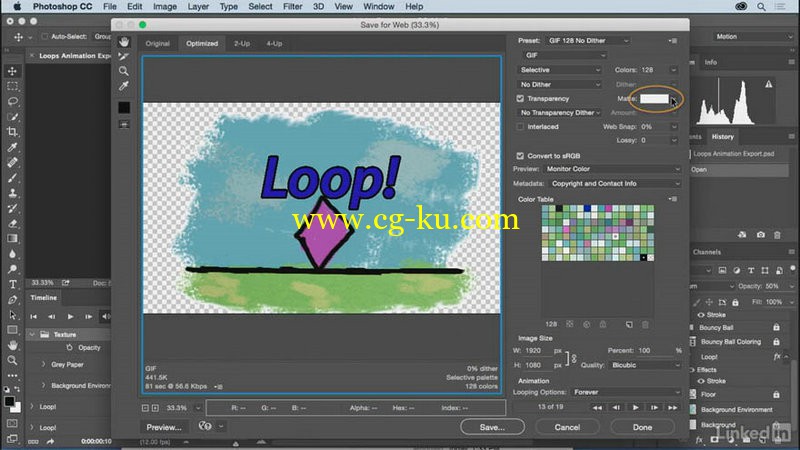Toggle Convert to sRGB checkbox
Image resolution: width=800 pixels, height=450 pixels.
coord(520,156)
